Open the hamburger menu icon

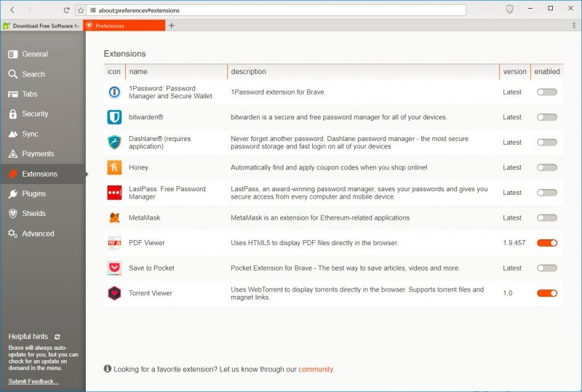574,25
